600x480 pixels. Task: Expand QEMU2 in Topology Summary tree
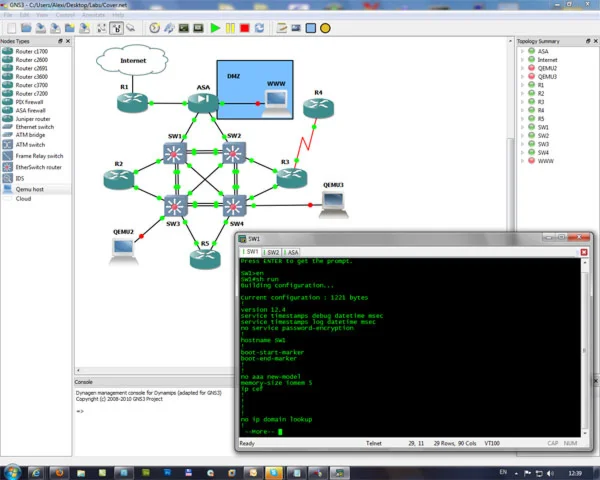pyautogui.click(x=522, y=67)
